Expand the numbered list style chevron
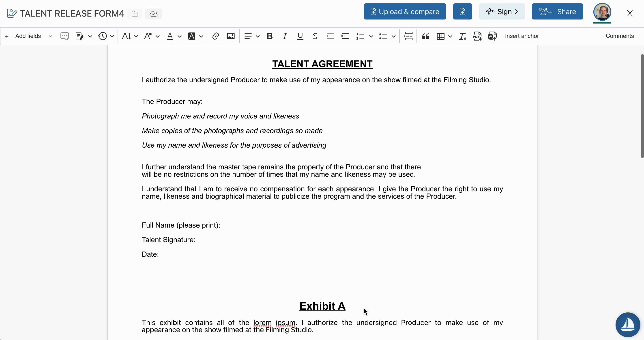Viewport: 644px width, 340px height. tap(371, 37)
